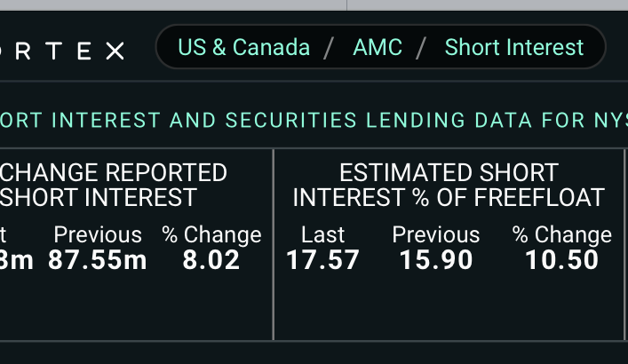Click the 8.02 percent change value
The image size is (628, 364).
(x=211, y=260)
